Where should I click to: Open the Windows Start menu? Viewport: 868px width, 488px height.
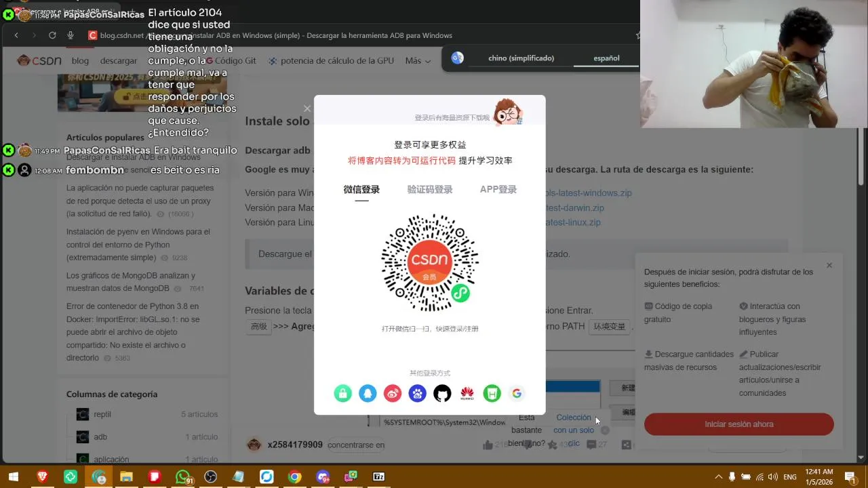[13, 477]
